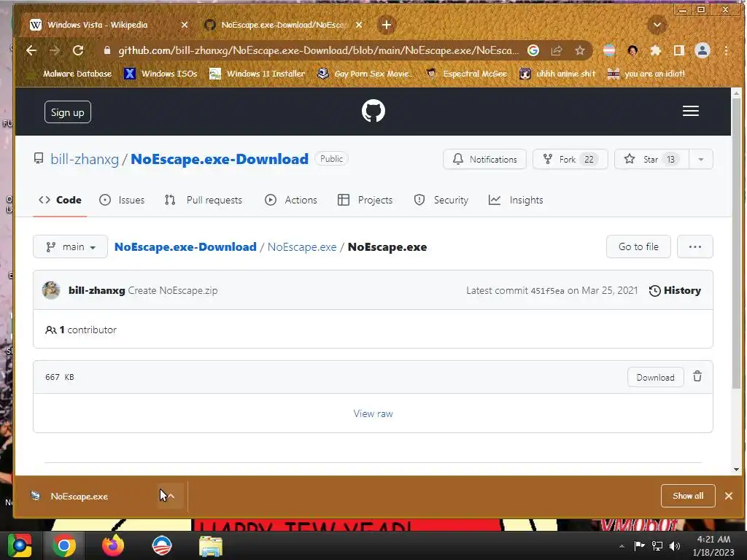Image resolution: width=747 pixels, height=560 pixels.
Task: Click the delete file trash icon
Action: 697,376
